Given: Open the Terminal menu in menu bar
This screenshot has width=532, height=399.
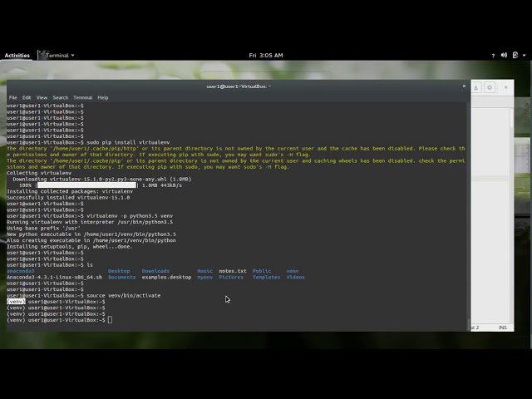Looking at the screenshot, I should [83, 97].
